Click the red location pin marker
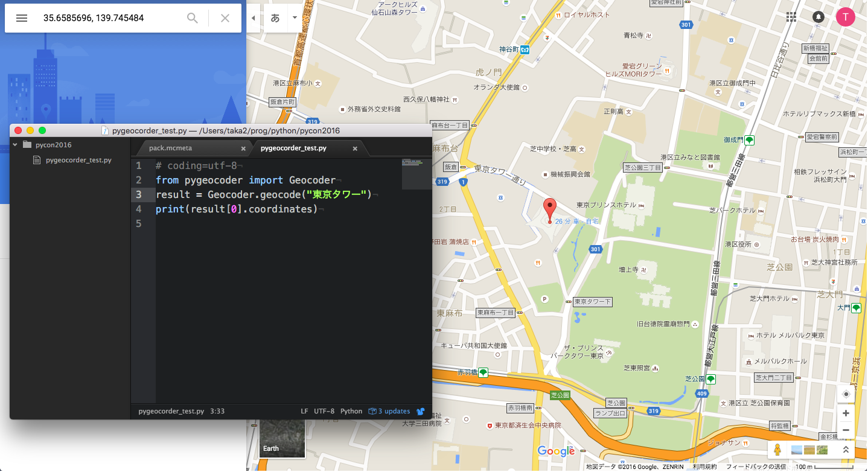The width and height of the screenshot is (868, 472). (549, 210)
